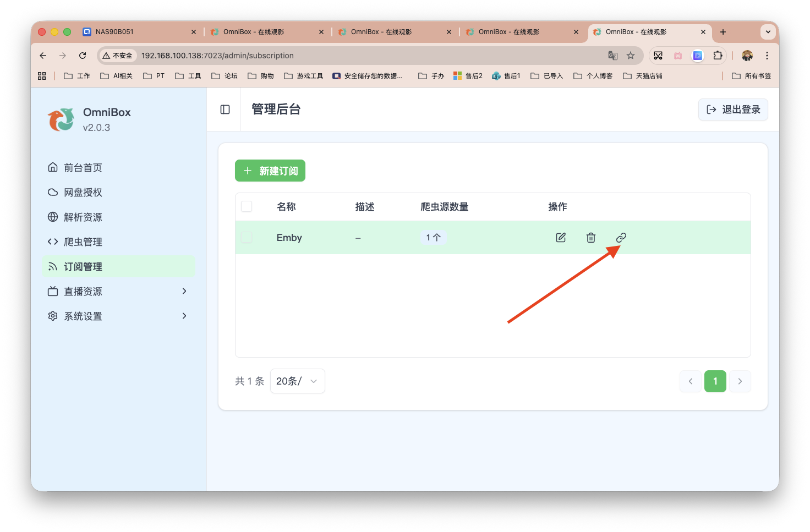Edit the Emby subscription with the pencil icon
This screenshot has height=532, width=810.
pyautogui.click(x=560, y=237)
